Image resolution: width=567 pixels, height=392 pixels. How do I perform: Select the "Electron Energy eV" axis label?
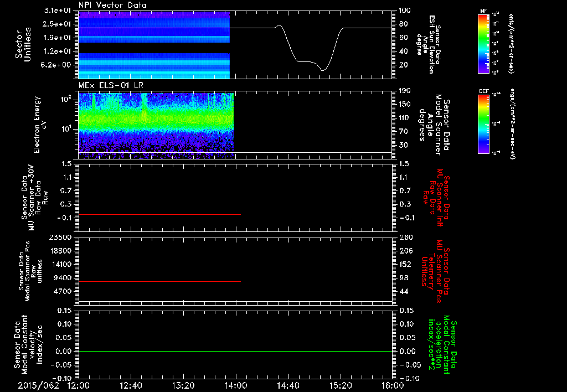click(x=39, y=125)
